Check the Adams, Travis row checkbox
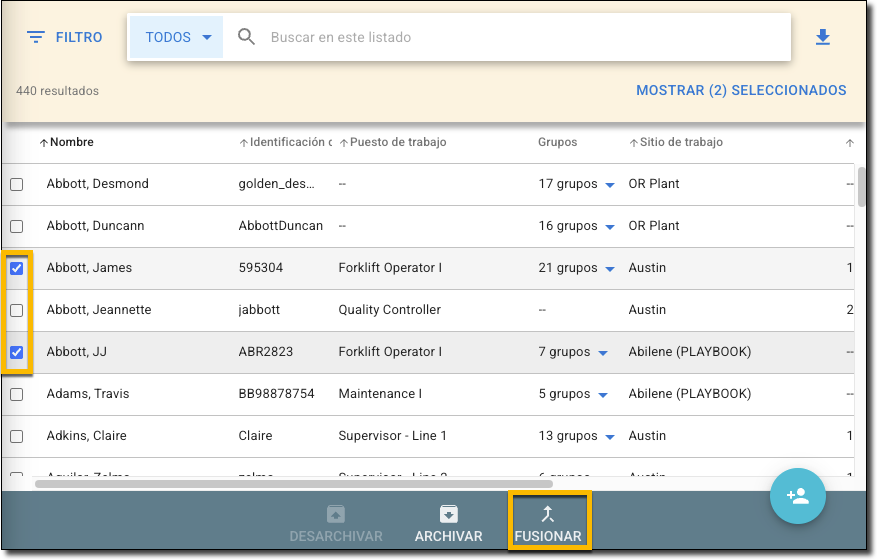This screenshot has width=877, height=560. 17,394
